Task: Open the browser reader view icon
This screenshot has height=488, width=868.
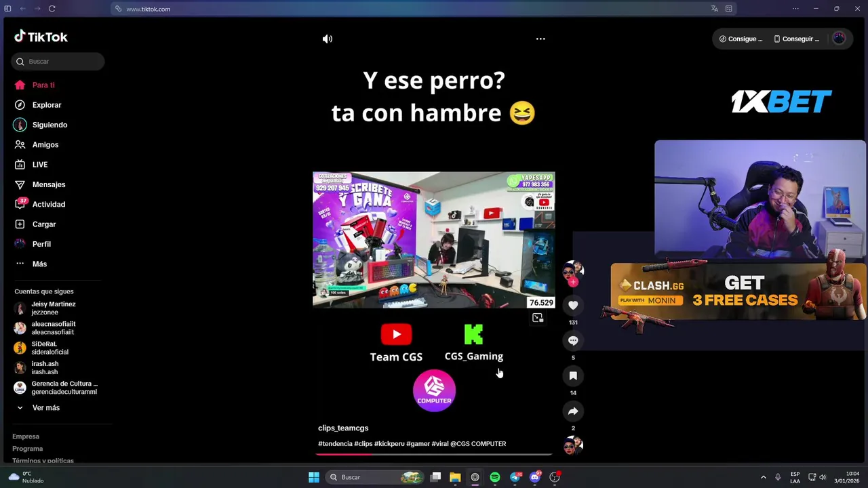Action: click(x=729, y=9)
